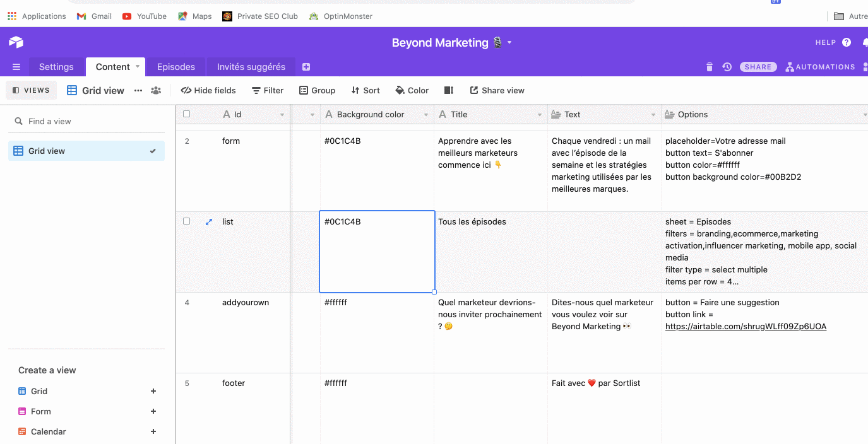The image size is (868, 444).
Task: Open the Background color column dropdown
Action: [x=426, y=115]
